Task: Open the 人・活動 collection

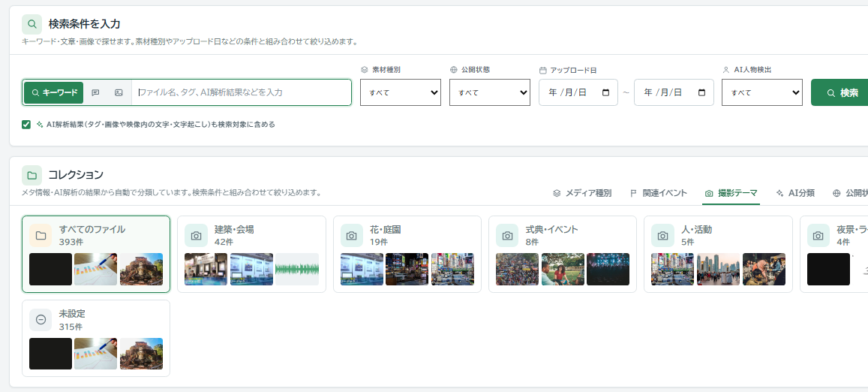Action: click(x=718, y=254)
